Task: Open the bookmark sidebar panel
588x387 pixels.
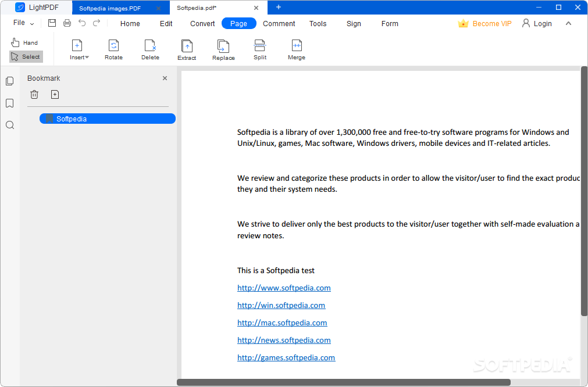Action: 10,103
